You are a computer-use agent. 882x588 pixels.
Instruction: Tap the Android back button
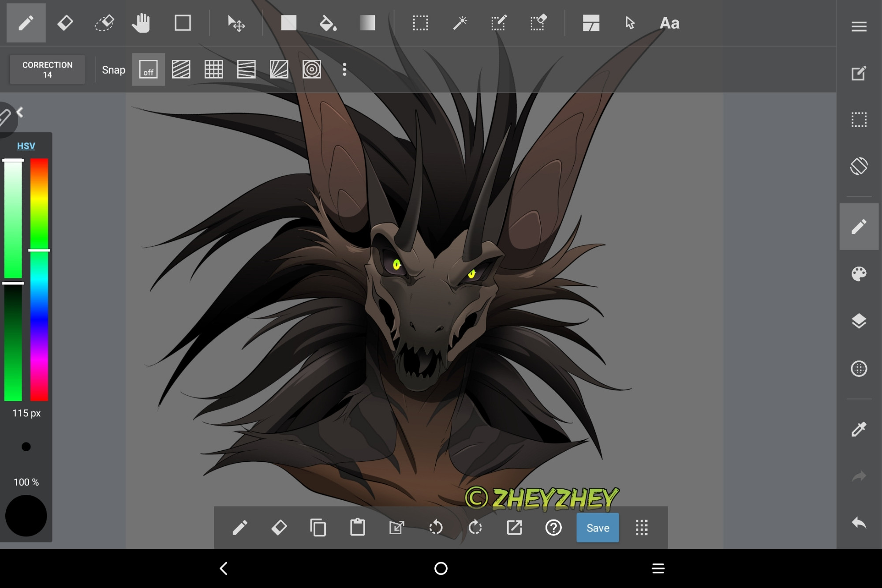click(224, 568)
